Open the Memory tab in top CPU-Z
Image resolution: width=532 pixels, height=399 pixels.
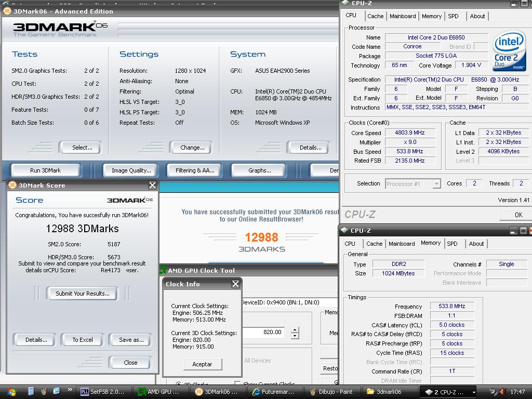point(432,16)
